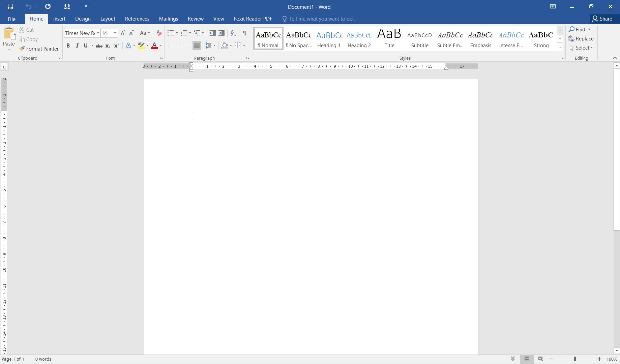Click the Replace button
Image resolution: width=620 pixels, height=364 pixels.
tap(581, 39)
